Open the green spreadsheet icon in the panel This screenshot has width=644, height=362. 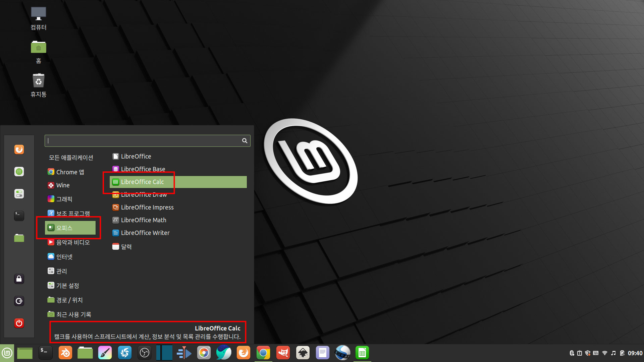point(362,353)
